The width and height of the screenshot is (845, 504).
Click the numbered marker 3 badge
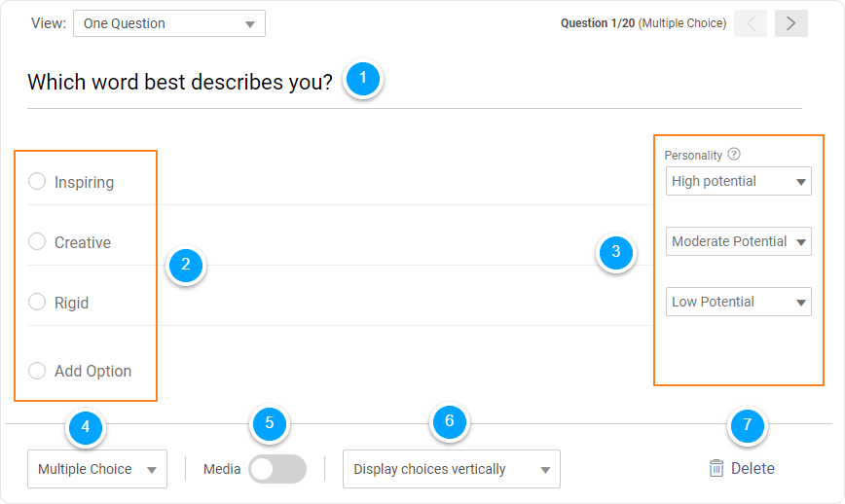pyautogui.click(x=615, y=254)
